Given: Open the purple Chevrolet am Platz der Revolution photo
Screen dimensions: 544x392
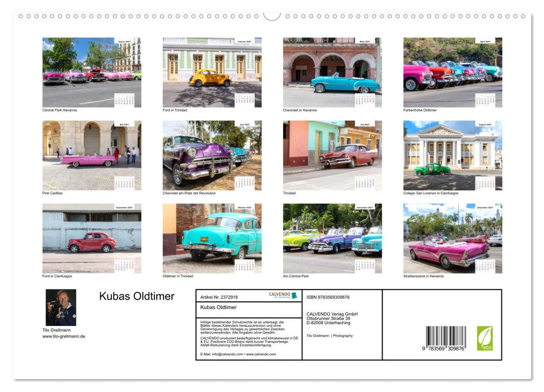Looking at the screenshot, I should click(x=212, y=156).
